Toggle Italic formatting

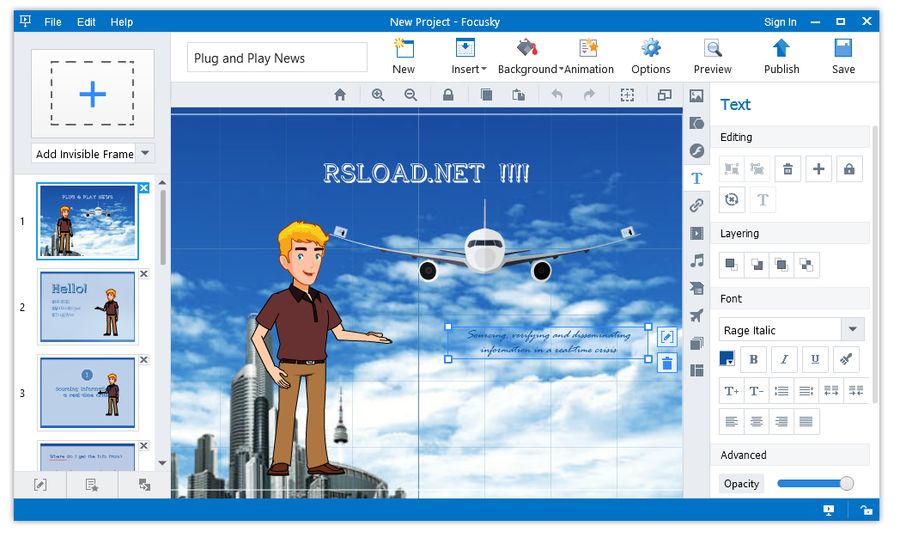[784, 359]
